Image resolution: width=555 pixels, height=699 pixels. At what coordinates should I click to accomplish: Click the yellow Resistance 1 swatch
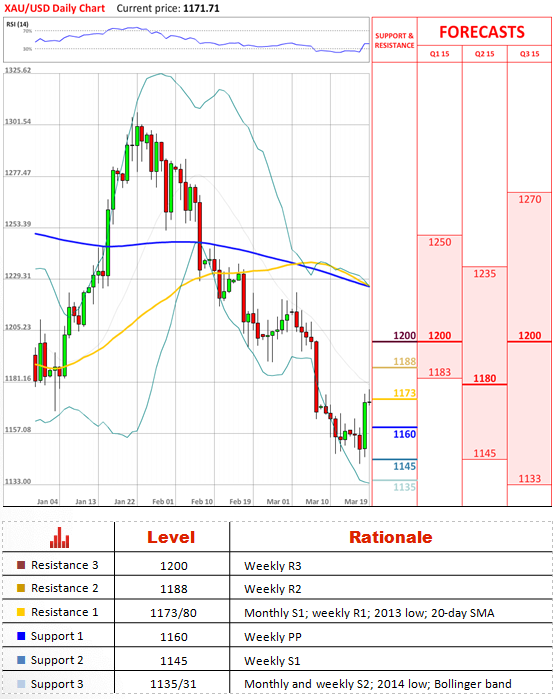pyautogui.click(x=21, y=612)
